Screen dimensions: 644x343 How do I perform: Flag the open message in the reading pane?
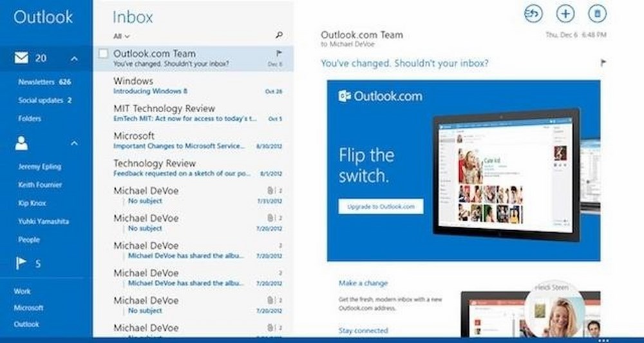[x=603, y=63]
